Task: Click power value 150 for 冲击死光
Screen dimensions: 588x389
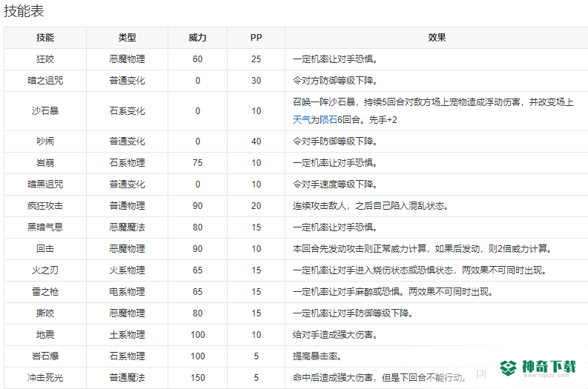Action: [x=198, y=378]
